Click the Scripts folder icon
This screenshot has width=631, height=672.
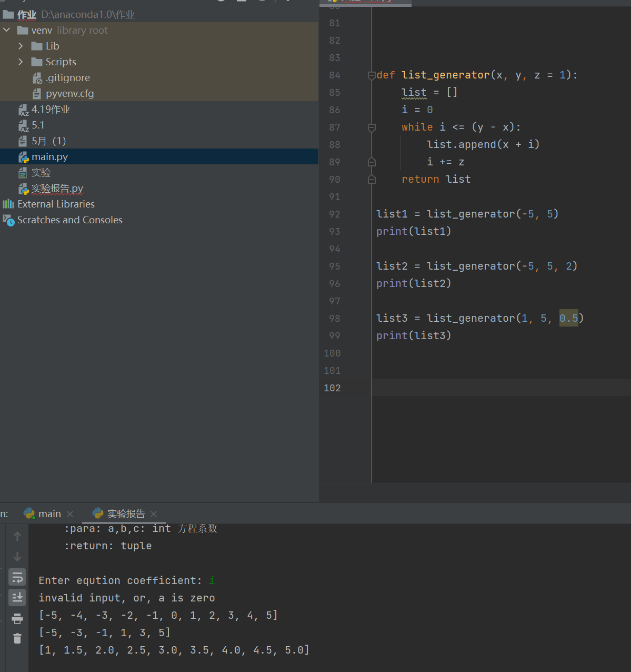[x=37, y=62]
